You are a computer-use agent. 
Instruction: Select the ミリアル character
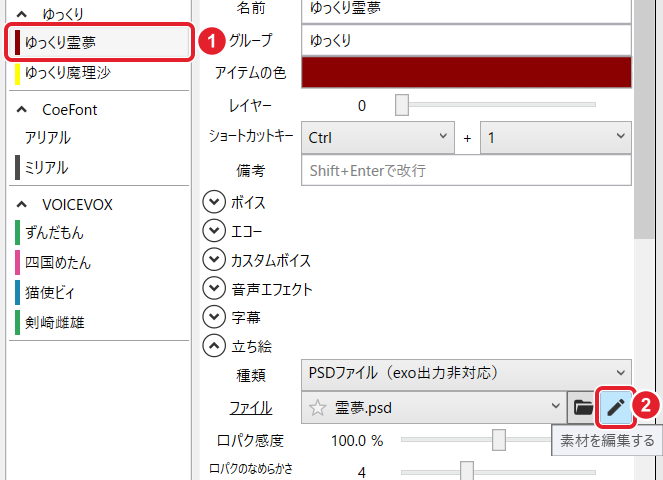[99, 167]
